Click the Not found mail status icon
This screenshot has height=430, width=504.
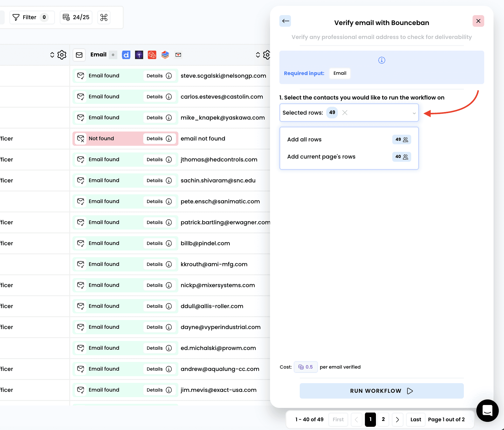pyautogui.click(x=81, y=138)
